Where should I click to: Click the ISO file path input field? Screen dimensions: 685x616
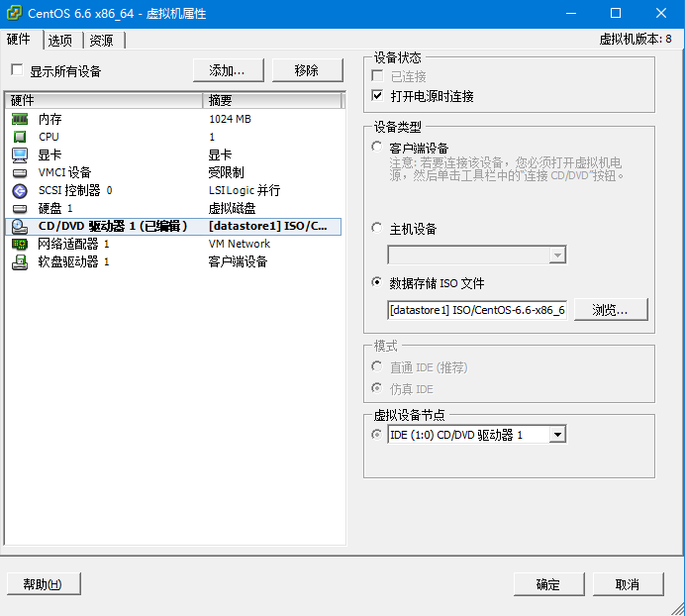(477, 310)
